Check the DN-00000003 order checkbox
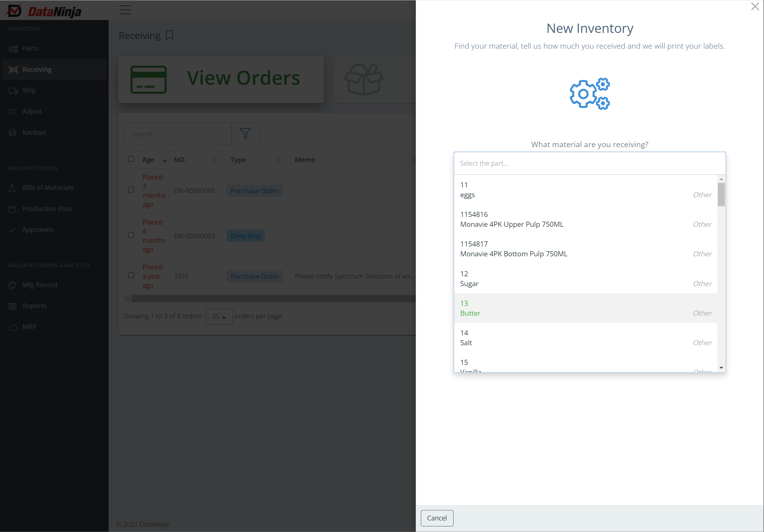Viewport: 764px width, 532px height. [x=131, y=235]
